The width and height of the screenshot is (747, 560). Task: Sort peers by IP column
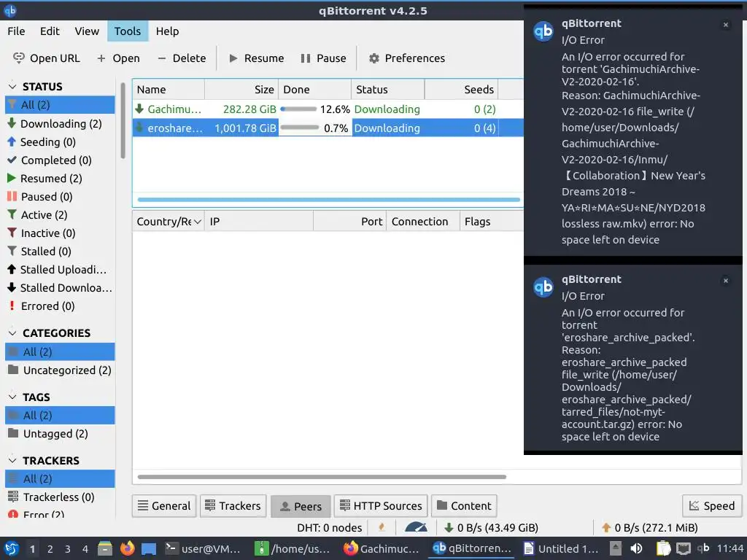(259, 222)
